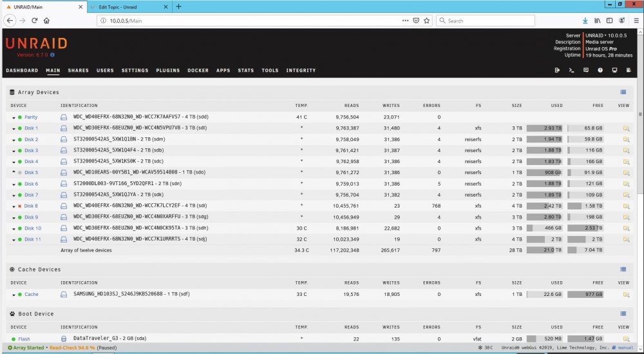Open the Disk 5 link
This screenshot has width=644, height=354.
coord(31,173)
